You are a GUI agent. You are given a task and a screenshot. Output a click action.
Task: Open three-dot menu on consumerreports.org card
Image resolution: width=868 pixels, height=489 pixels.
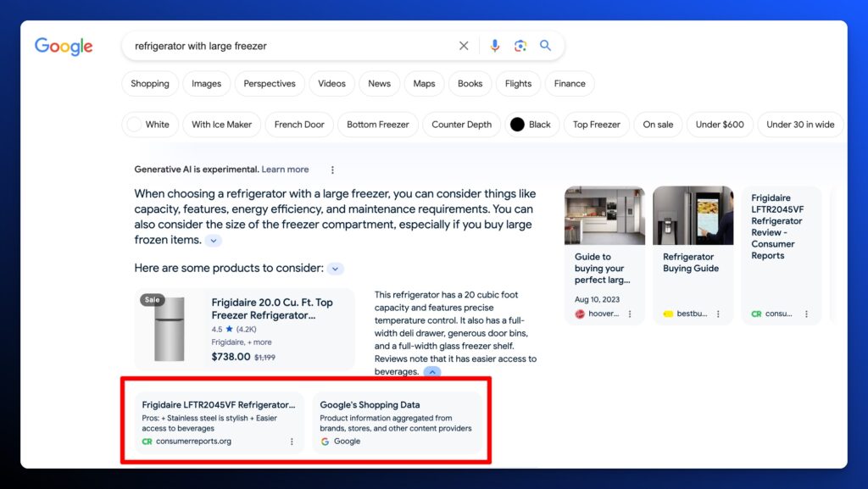coord(292,442)
